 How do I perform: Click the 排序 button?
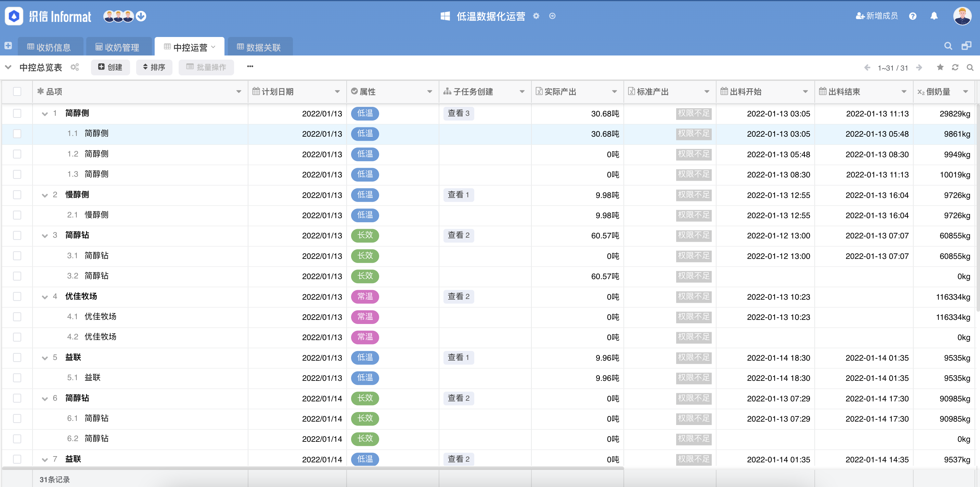click(154, 67)
